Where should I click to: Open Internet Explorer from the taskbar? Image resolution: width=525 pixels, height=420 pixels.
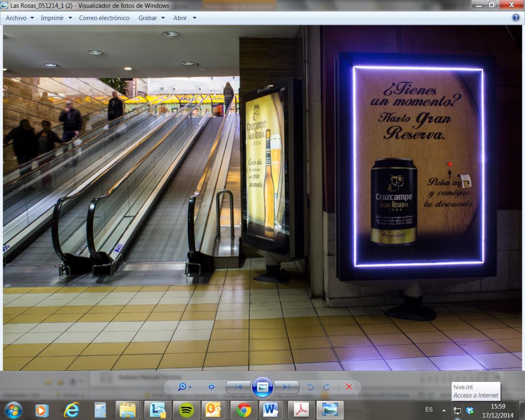[71, 410]
